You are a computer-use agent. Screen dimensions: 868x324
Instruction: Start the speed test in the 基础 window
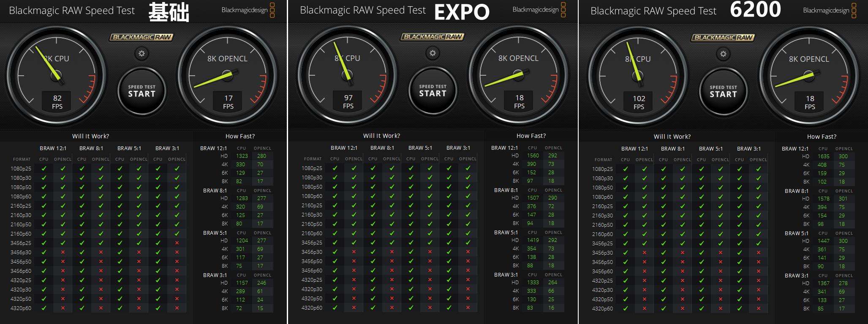click(x=141, y=91)
